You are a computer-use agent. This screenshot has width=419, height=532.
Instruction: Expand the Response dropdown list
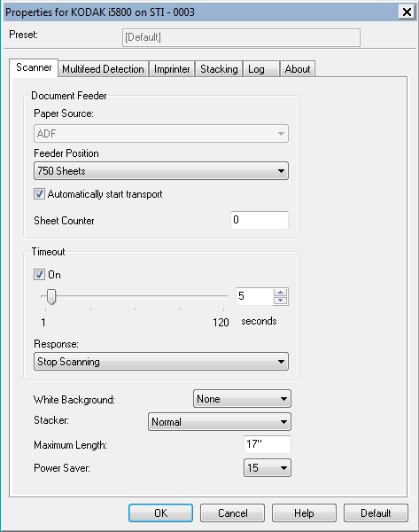point(161,362)
